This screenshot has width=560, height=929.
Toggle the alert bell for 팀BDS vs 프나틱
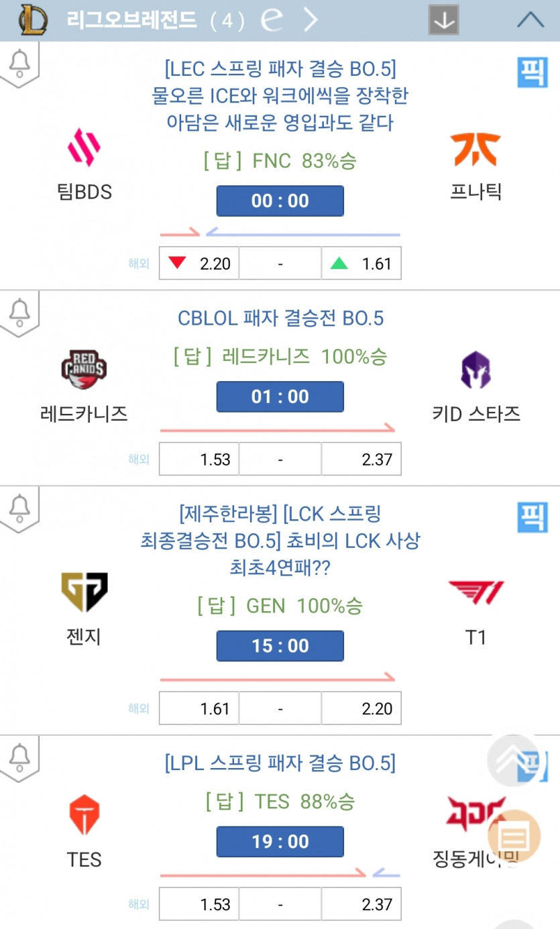tap(19, 63)
